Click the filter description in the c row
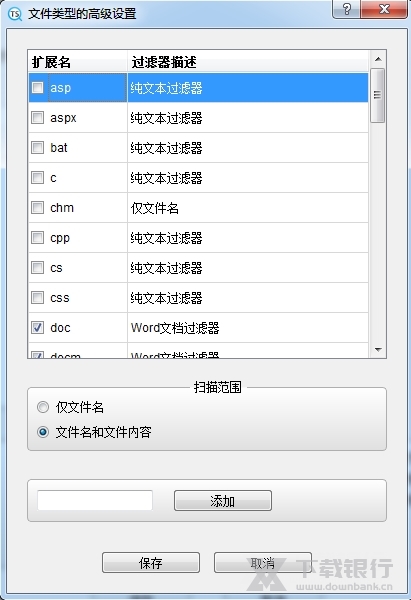Screen dimensions: 411x600 248,178
